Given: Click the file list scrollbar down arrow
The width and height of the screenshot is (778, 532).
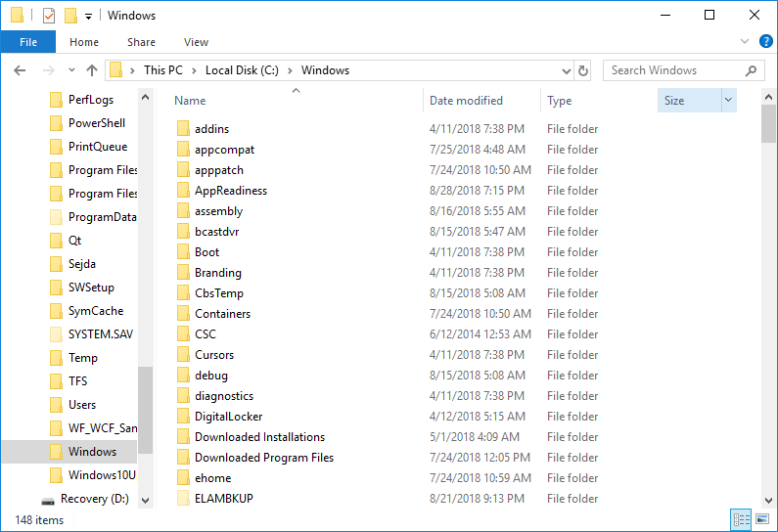Looking at the screenshot, I should coord(768,501).
